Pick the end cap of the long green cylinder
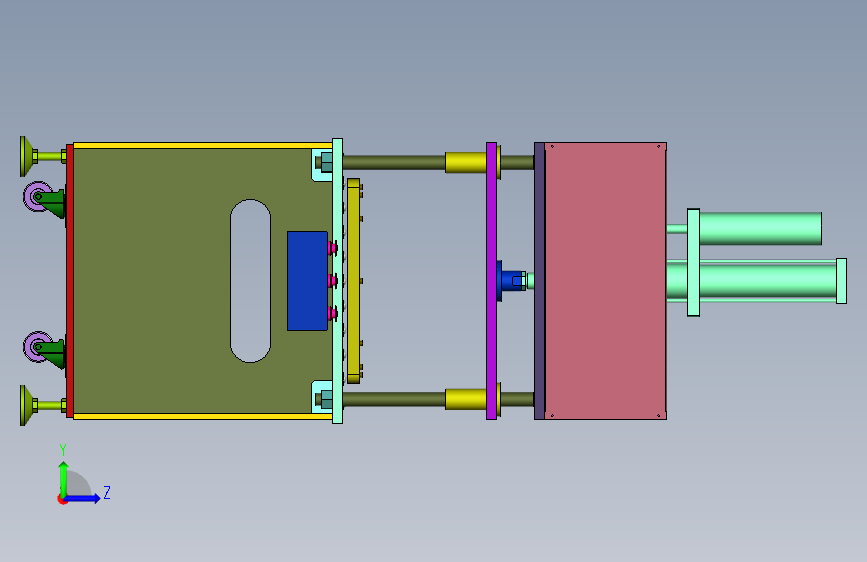Image resolution: width=867 pixels, height=562 pixels. pyautogui.click(x=841, y=281)
